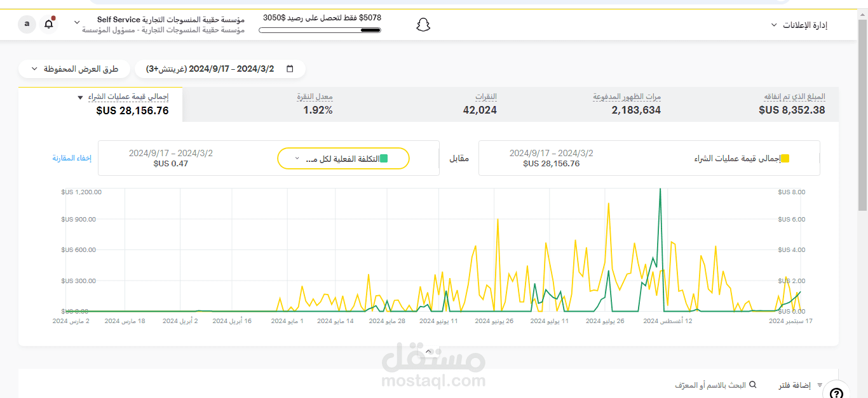This screenshot has width=868, height=398.
Task: Click the 42,024 clicks value
Action: point(480,110)
